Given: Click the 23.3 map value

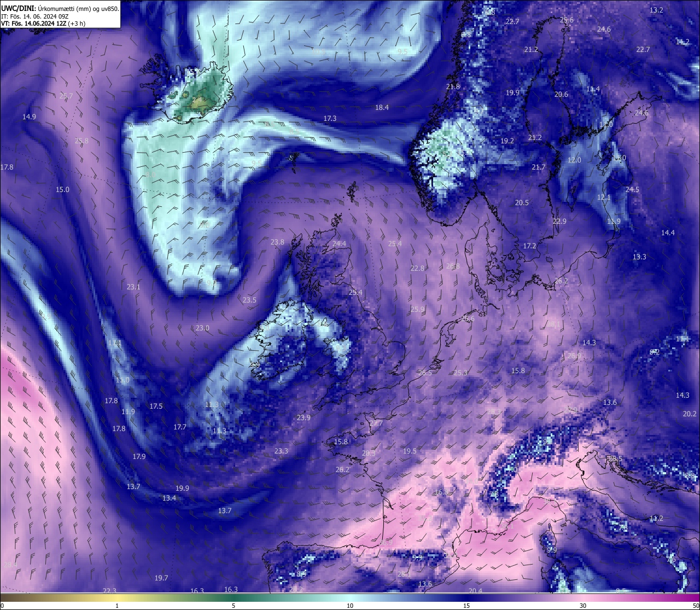Looking at the screenshot, I should click(281, 451).
